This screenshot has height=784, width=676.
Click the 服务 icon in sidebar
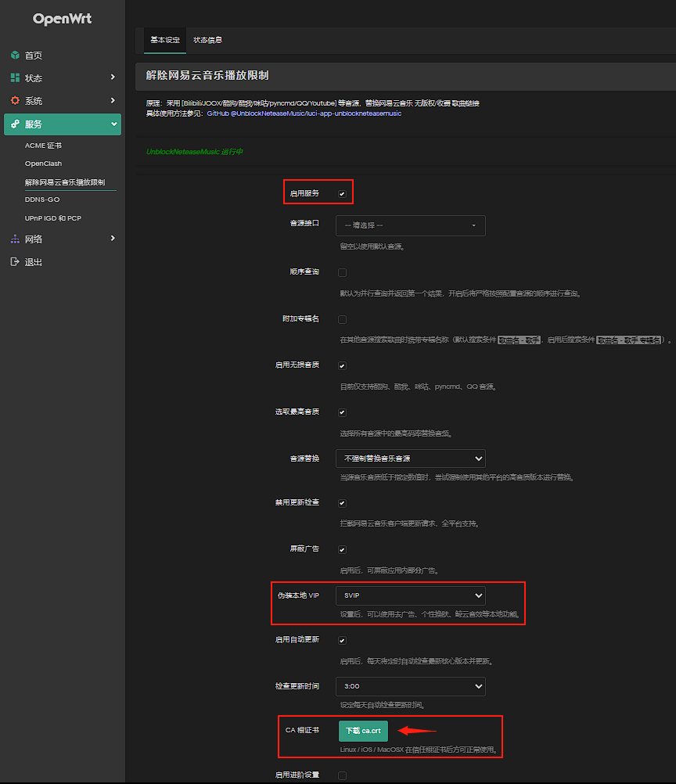coord(15,124)
